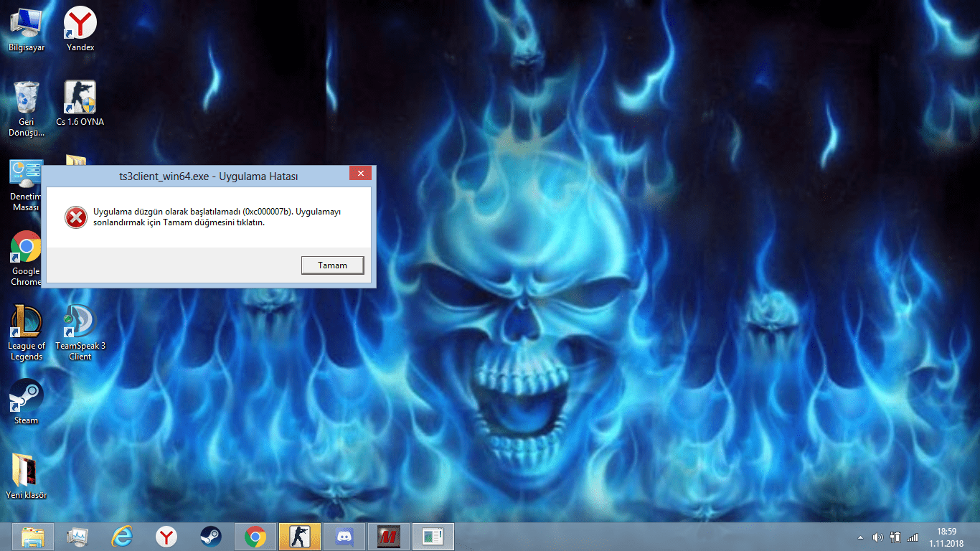Select the Google Chrome desktop shortcut
Viewport: 980px width, 551px height.
(26, 258)
